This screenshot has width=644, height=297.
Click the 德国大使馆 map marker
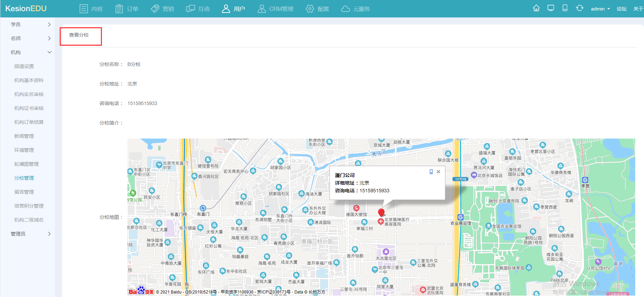click(356, 208)
